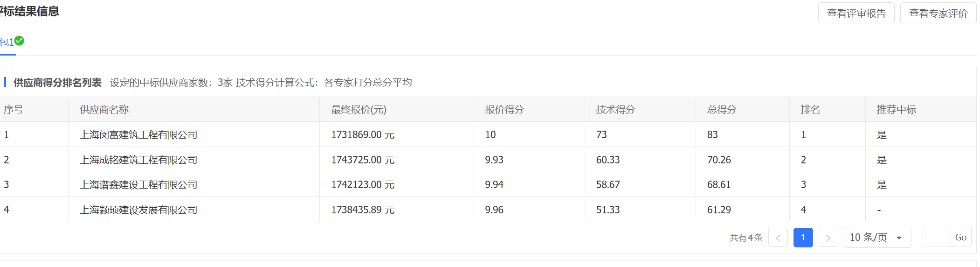
Task: Focus the page jump input field
Action: [x=936, y=237]
